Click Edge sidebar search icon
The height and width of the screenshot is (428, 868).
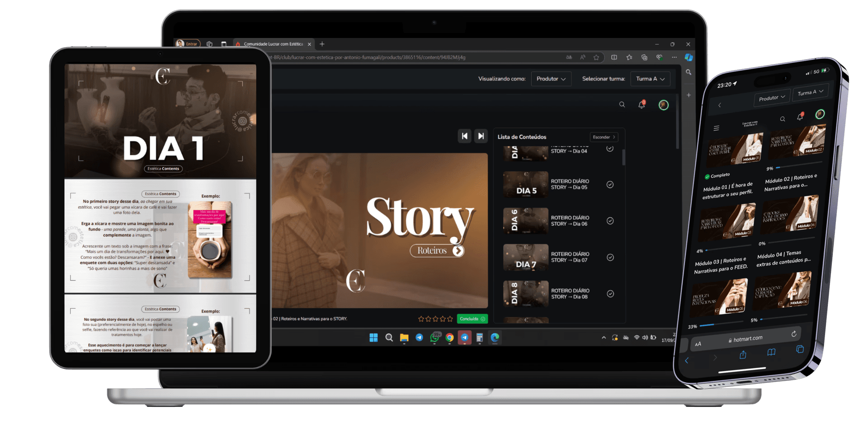pyautogui.click(x=689, y=72)
